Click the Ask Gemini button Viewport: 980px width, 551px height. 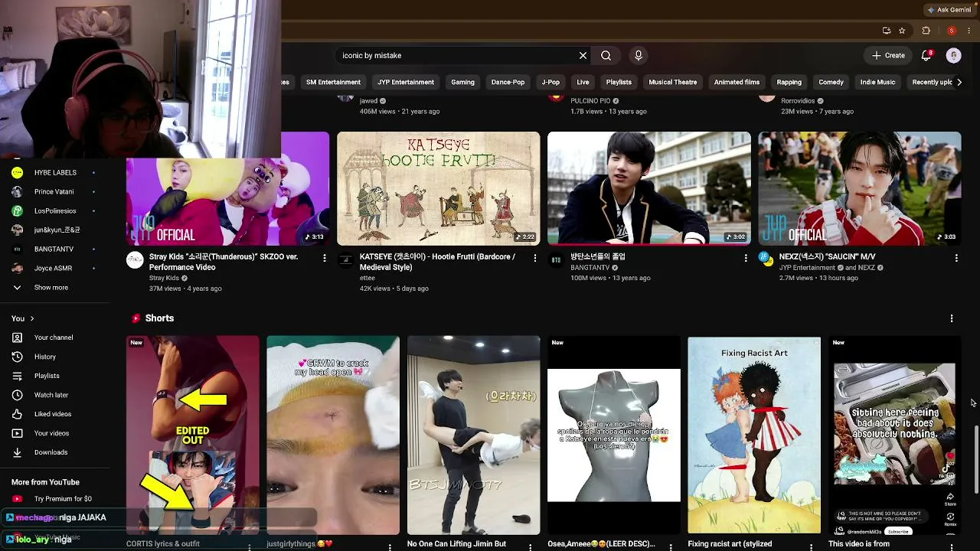(949, 10)
